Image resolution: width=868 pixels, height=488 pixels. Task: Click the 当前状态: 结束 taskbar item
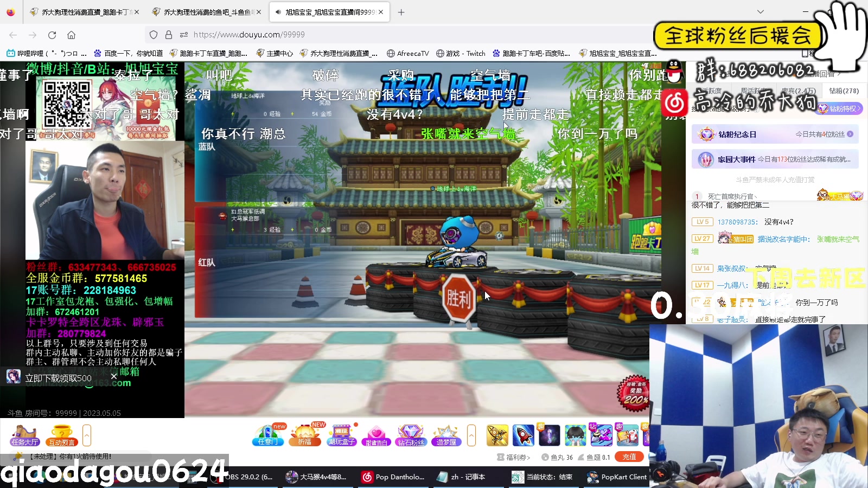coord(542,477)
